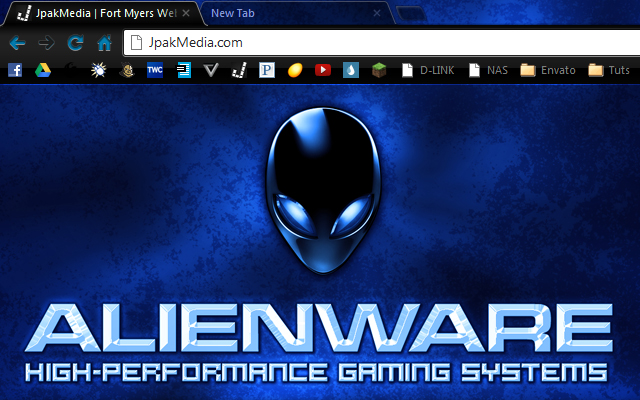This screenshot has width=640, height=400.
Task: Open the JpakMedia J bookmark icon
Action: click(x=239, y=70)
